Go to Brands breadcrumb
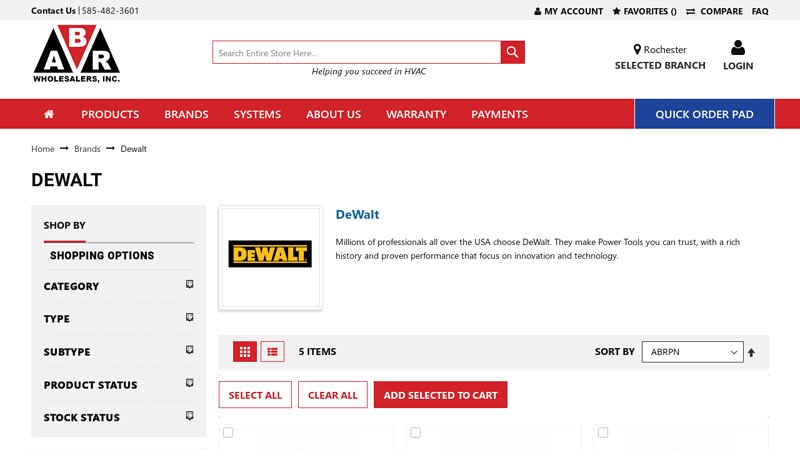800x450 pixels. [87, 149]
